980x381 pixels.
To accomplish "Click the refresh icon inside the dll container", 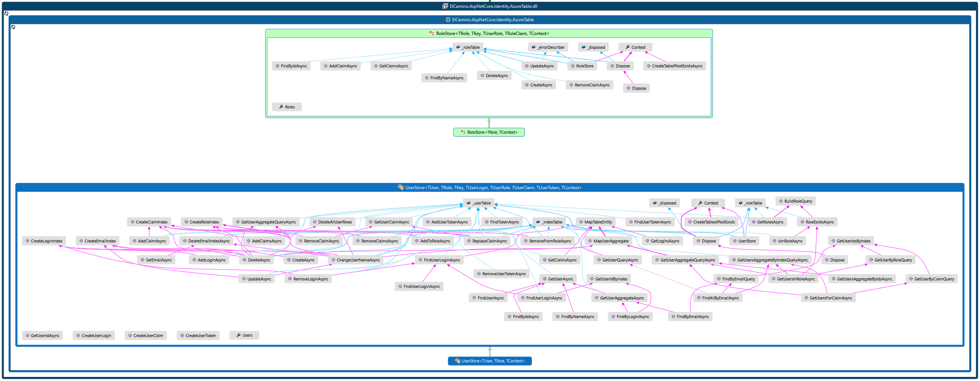I will point(6,13).
